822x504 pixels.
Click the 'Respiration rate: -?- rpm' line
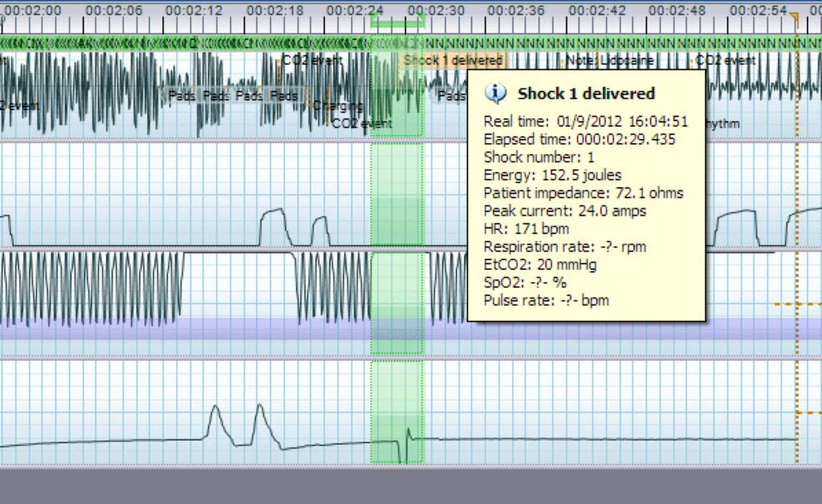pos(564,246)
